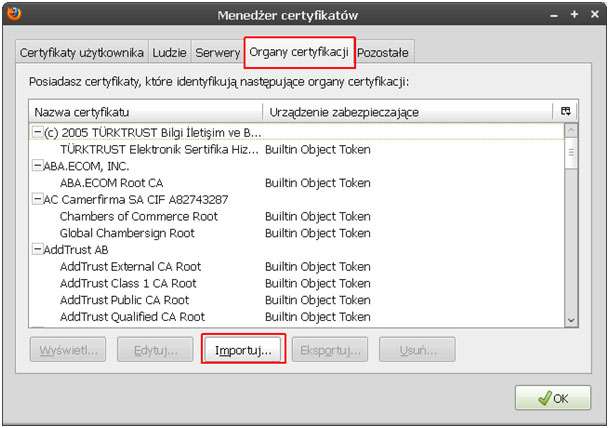Switch to the Pozostałe tab
This screenshot has height=428, width=609.
tap(383, 52)
